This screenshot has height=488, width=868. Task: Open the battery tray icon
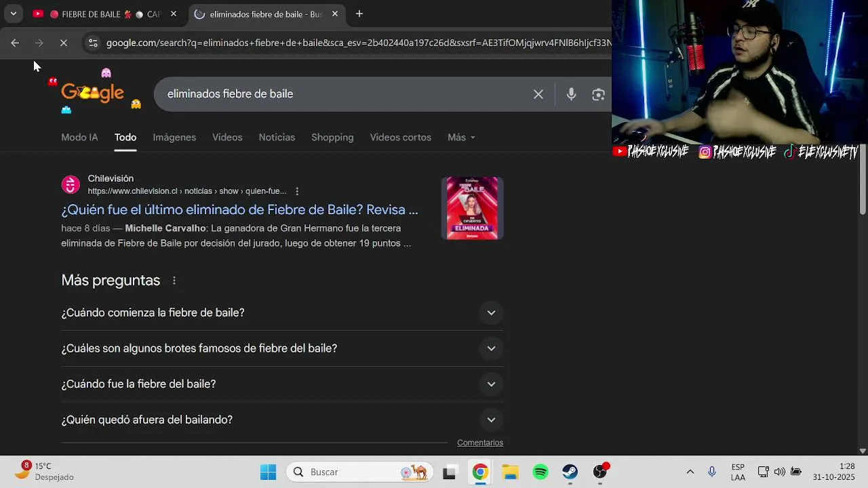(x=796, y=472)
